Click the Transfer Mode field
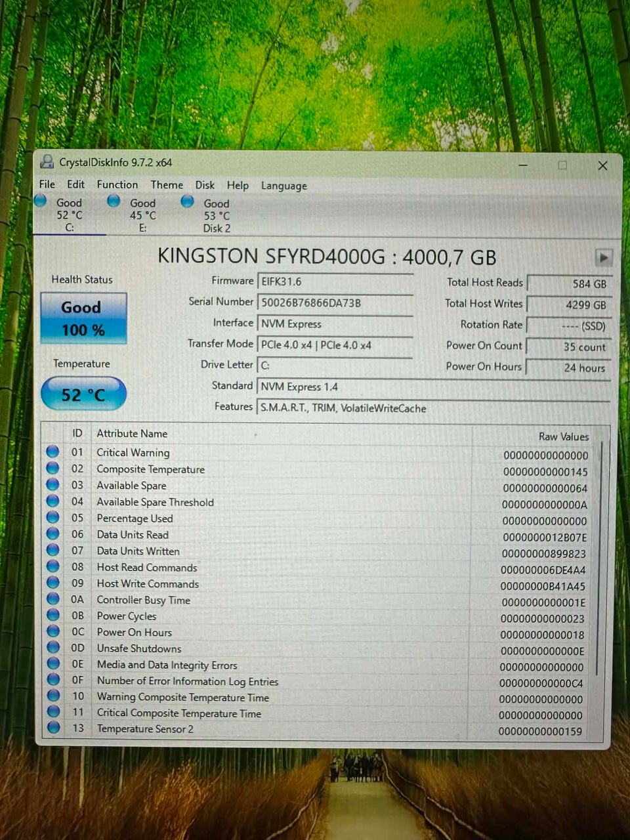The width and height of the screenshot is (630, 840). [335, 345]
